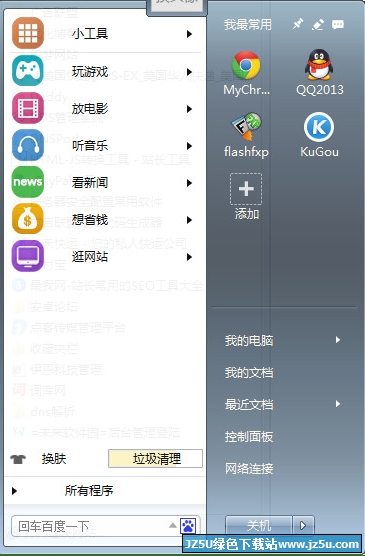Open the flashfxp application icon
365x556 pixels.
click(x=246, y=127)
